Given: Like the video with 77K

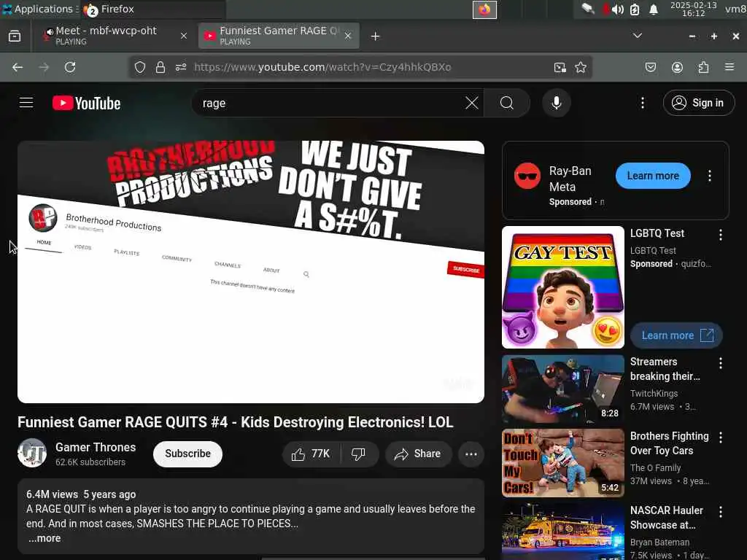Looking at the screenshot, I should click(x=311, y=454).
